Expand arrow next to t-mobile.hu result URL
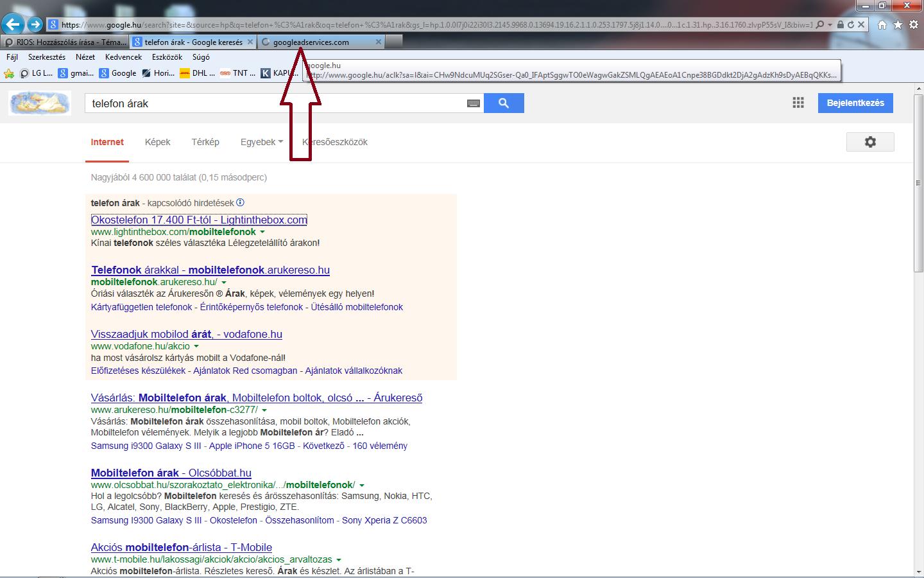 pyautogui.click(x=339, y=559)
